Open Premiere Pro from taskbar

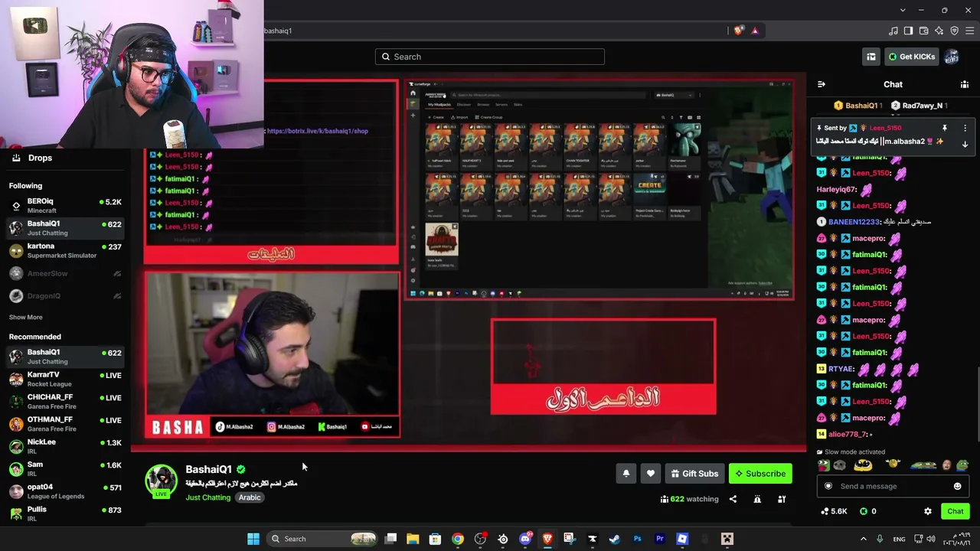click(x=660, y=539)
